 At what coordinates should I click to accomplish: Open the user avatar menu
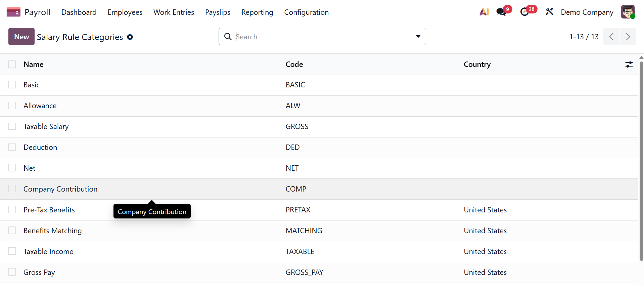pyautogui.click(x=628, y=12)
